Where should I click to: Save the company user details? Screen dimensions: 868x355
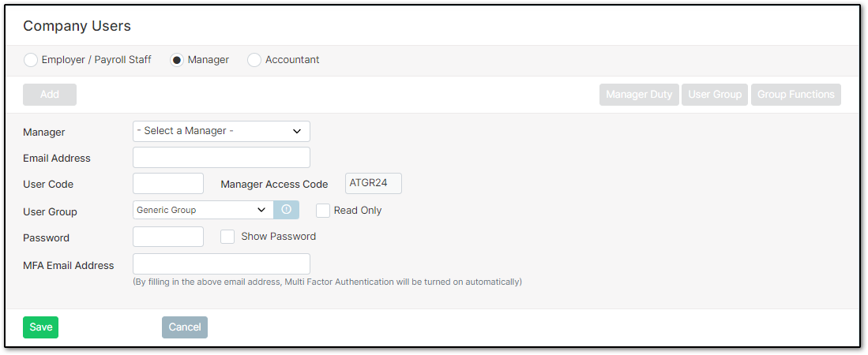[40, 327]
